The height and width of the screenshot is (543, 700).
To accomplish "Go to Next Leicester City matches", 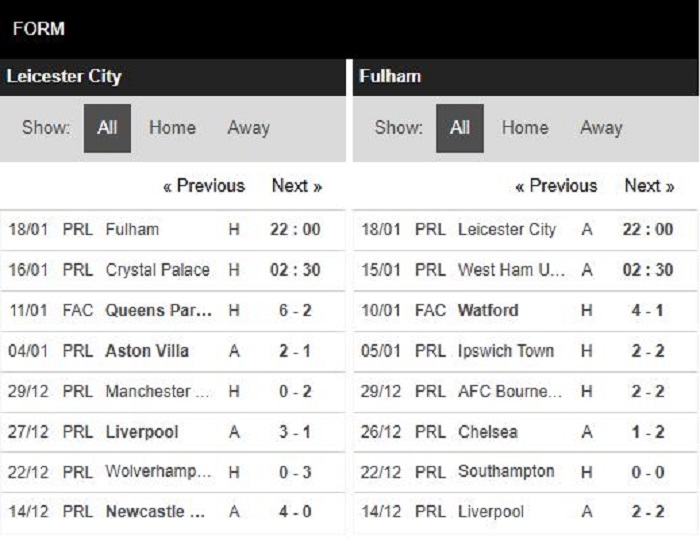I will point(297,186).
